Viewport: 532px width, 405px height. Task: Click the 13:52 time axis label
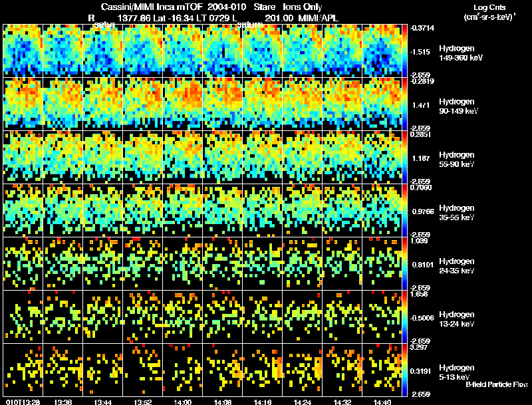142,402
